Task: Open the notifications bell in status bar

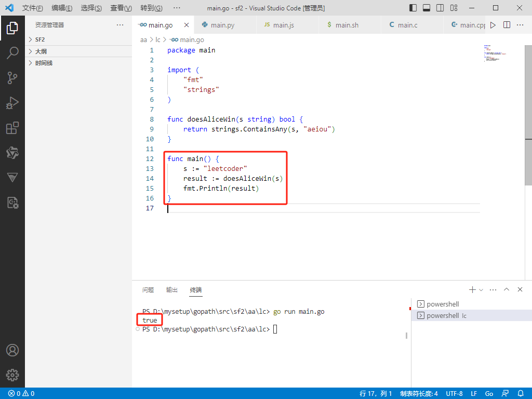Action: click(521, 393)
